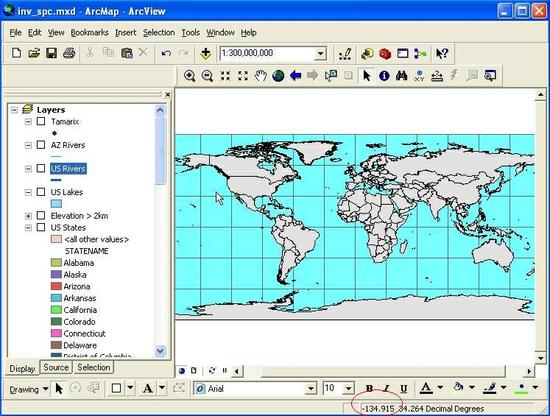The height and width of the screenshot is (416, 550).
Task: Click the US Lakes blue symbol
Action: point(56,203)
